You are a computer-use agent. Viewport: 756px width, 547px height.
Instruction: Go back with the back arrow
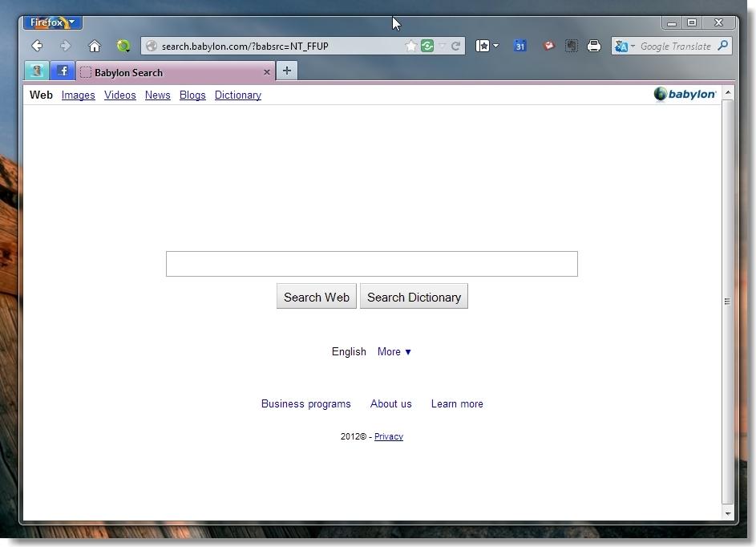click(37, 46)
